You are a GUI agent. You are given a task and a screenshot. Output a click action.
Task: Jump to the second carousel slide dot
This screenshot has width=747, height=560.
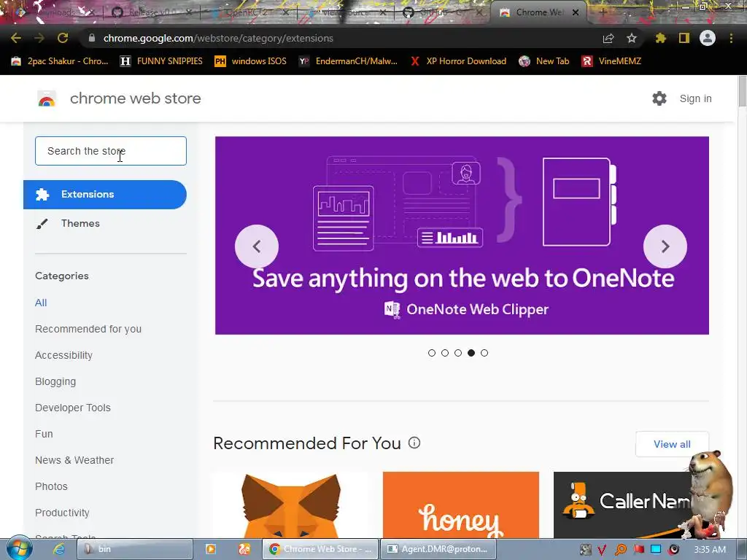pyautogui.click(x=445, y=353)
